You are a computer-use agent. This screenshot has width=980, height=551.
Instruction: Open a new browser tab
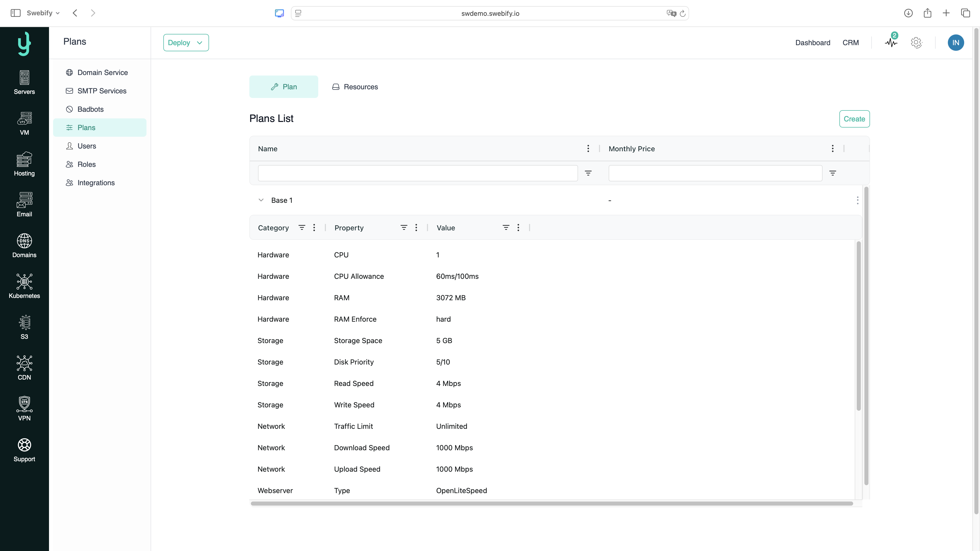pyautogui.click(x=946, y=13)
